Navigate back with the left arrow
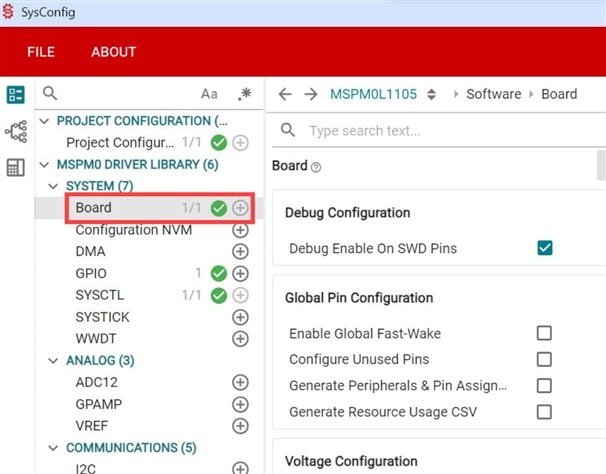This screenshot has width=606, height=474. [285, 94]
